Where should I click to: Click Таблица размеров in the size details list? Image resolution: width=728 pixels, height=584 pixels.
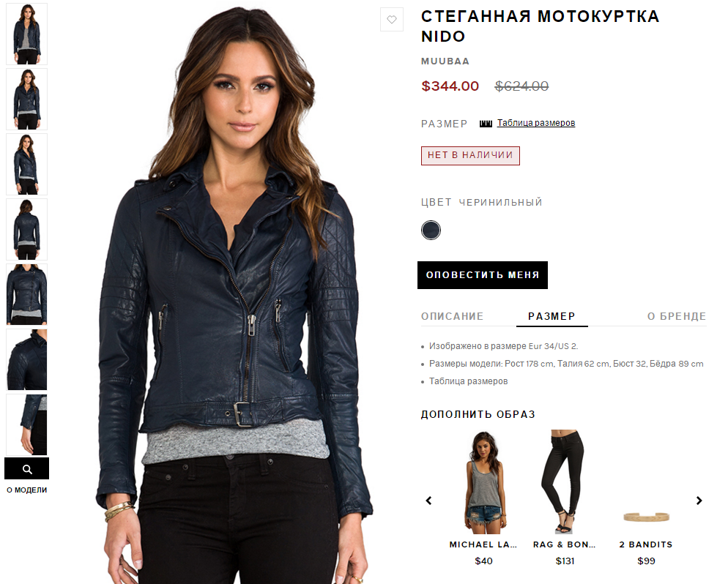click(468, 381)
